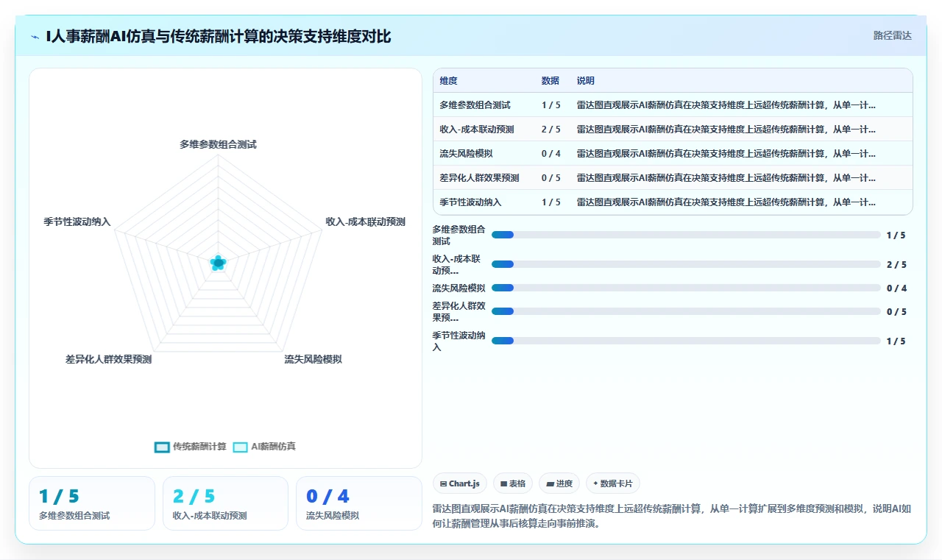Click the 差异化人群效果预测 progress bar

coord(686,311)
